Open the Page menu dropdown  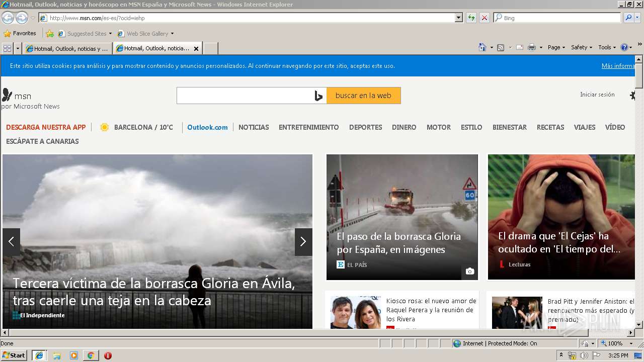pos(556,47)
